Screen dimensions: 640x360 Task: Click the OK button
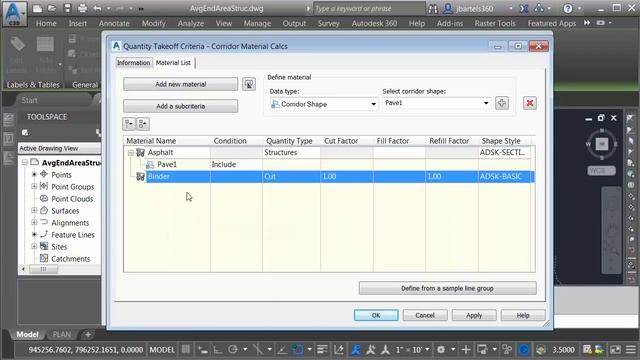[x=376, y=315]
